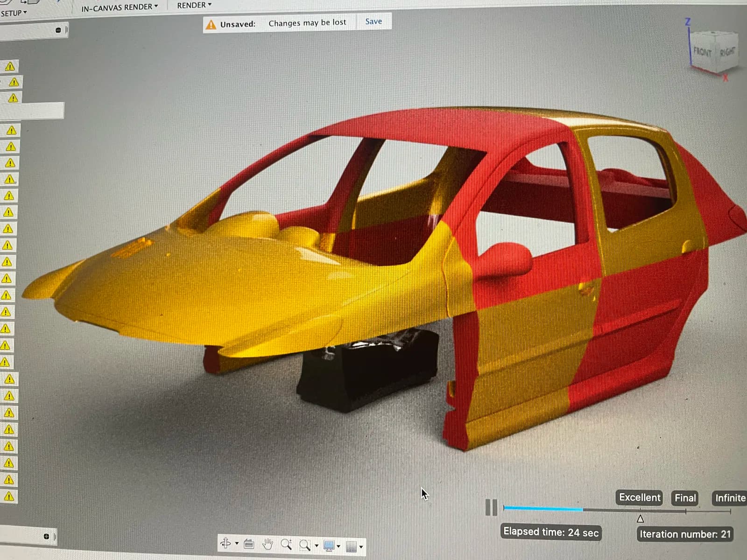Click the blue render progress bar
The image size is (747, 560).
point(543,509)
